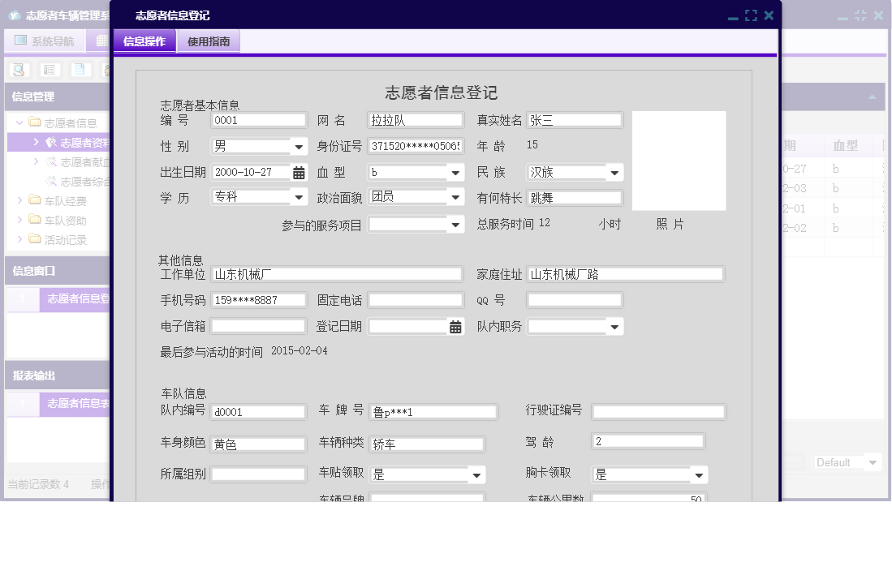Image resolution: width=892 pixels, height=588 pixels.
Task: Collapse the 志愿者信息 tree branch
Action: pos(19,122)
